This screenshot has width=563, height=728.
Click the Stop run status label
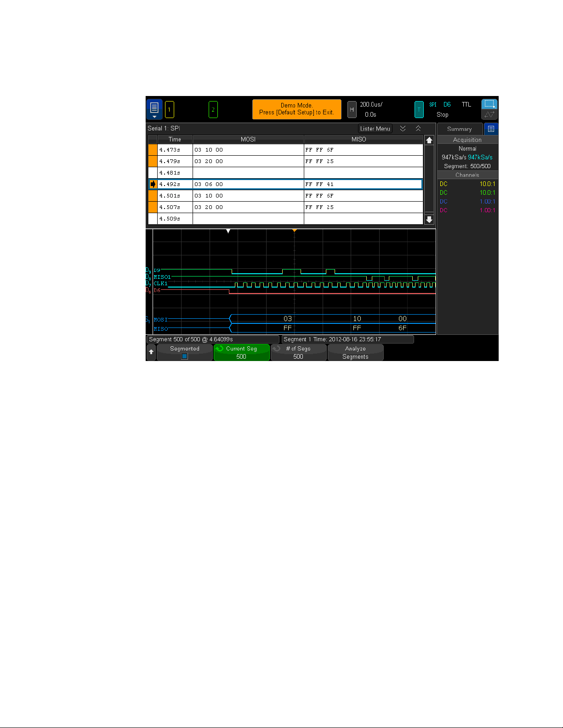[443, 115]
